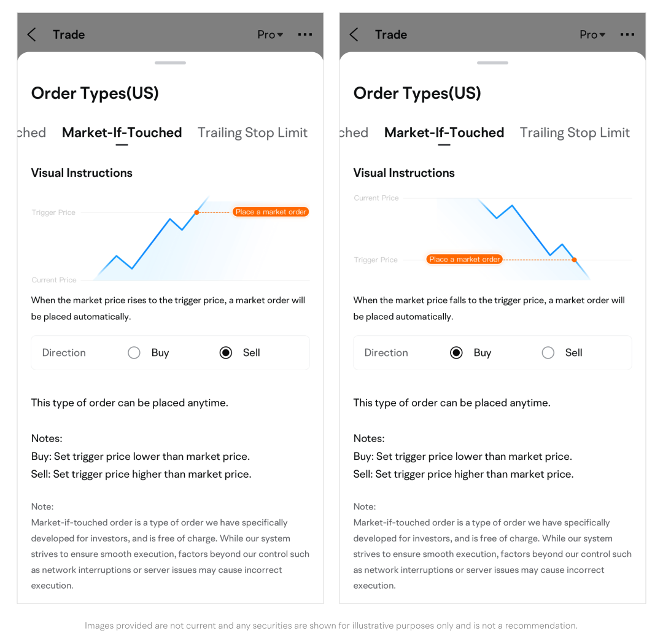Choose Buy direction in right panel
Viewport: 663px width, 644px height.
point(456,352)
